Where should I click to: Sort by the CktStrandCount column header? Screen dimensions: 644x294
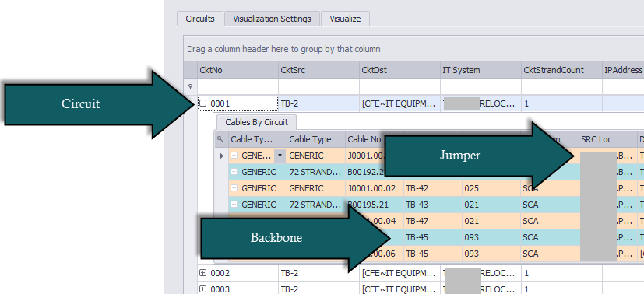[x=561, y=70]
